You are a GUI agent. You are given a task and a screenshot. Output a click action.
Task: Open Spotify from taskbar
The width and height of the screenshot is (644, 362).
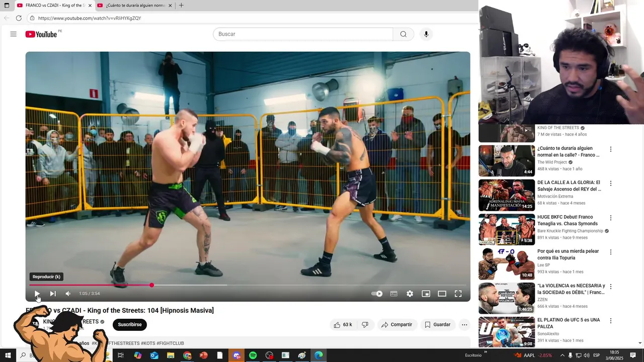point(253,355)
